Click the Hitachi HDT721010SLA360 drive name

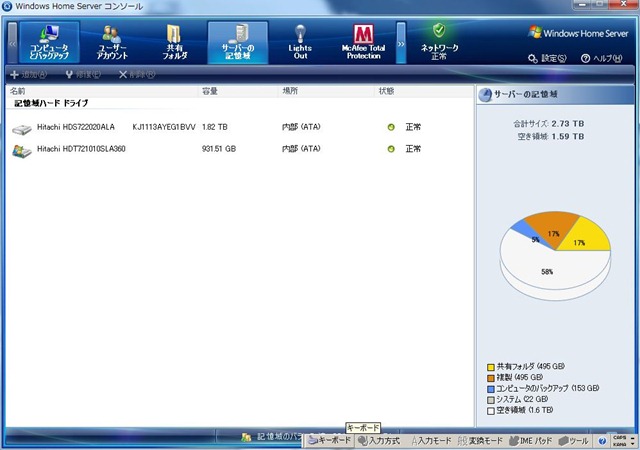click(81, 149)
